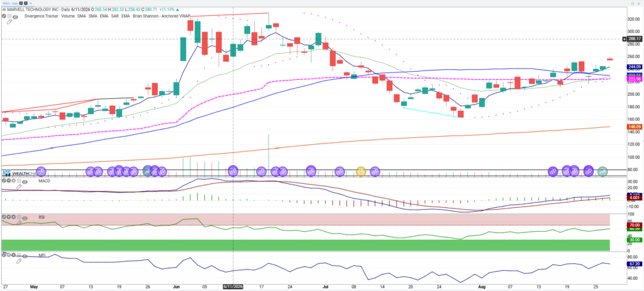The height and width of the screenshot is (291, 644).
Task: Move the MFI panel down
Action: tap(9, 254)
